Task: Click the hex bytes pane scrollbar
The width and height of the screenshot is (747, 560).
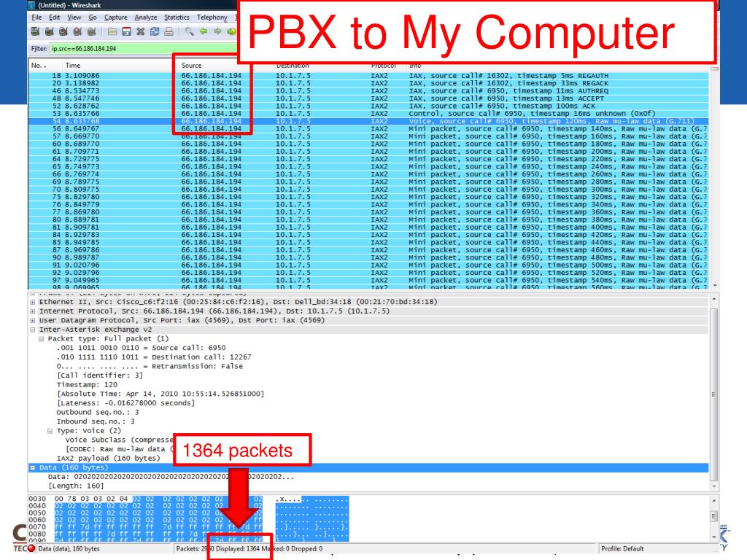Action: pos(713,518)
